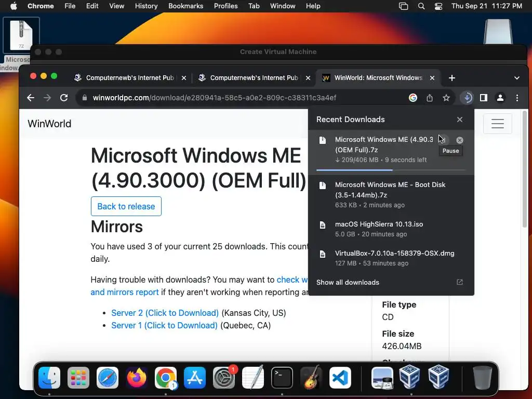Download from Server 1 Quebec
Screen dimensions: 532x399
[164, 325]
